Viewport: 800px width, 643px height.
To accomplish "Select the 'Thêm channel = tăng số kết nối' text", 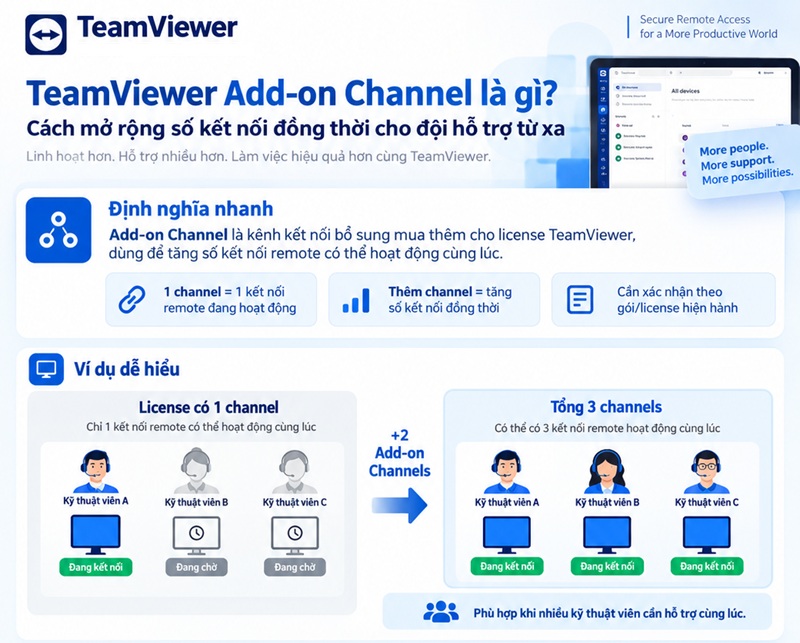I will pos(449,300).
